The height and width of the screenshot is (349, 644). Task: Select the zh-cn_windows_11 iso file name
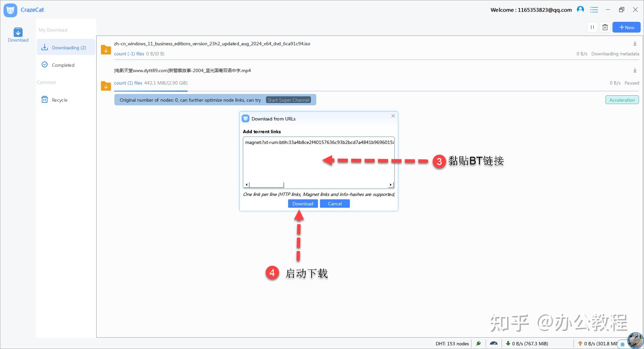pos(212,44)
